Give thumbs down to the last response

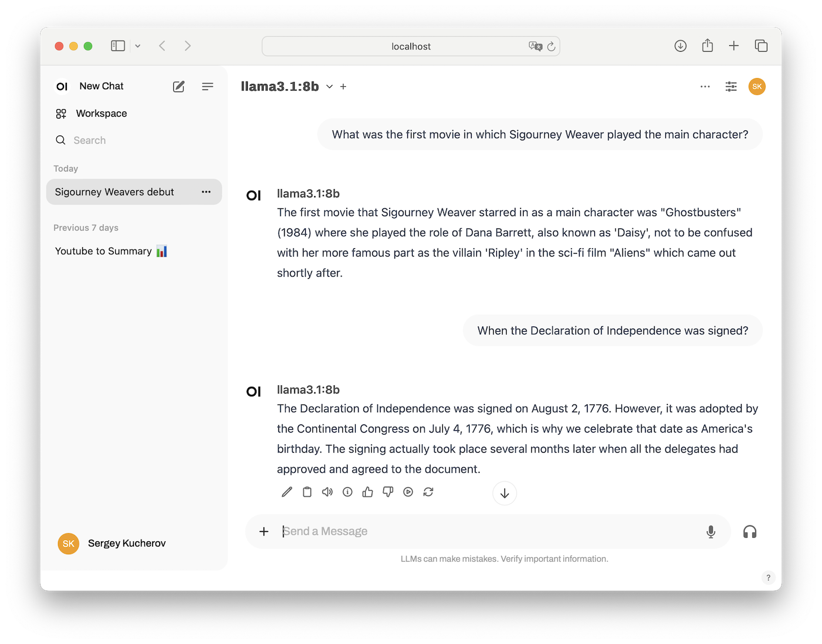pos(388,492)
